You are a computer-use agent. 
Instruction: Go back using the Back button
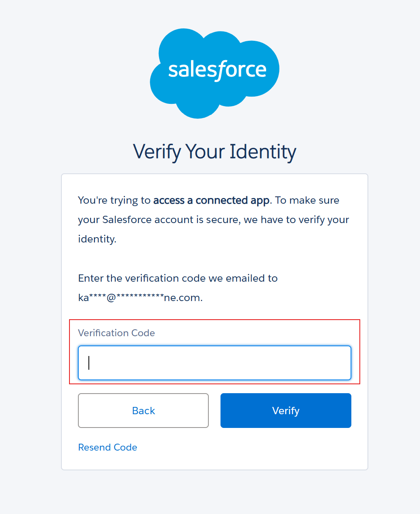143,411
